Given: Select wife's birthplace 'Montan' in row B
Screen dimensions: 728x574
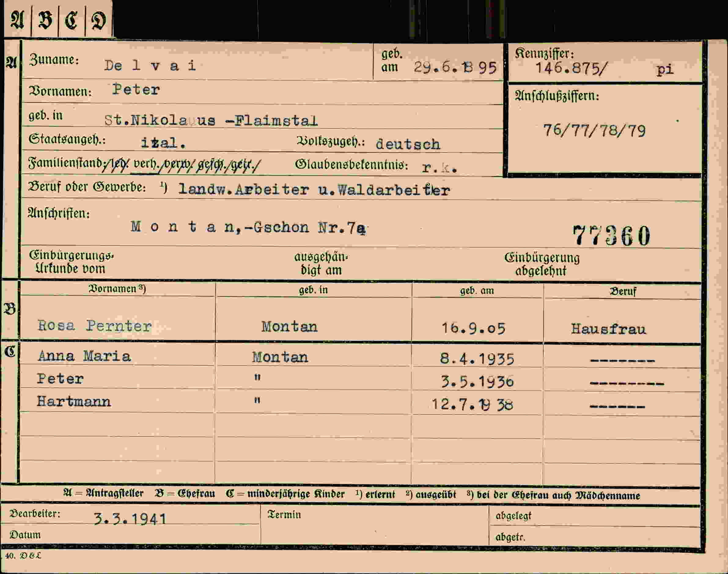Looking at the screenshot, I should coord(289,326).
